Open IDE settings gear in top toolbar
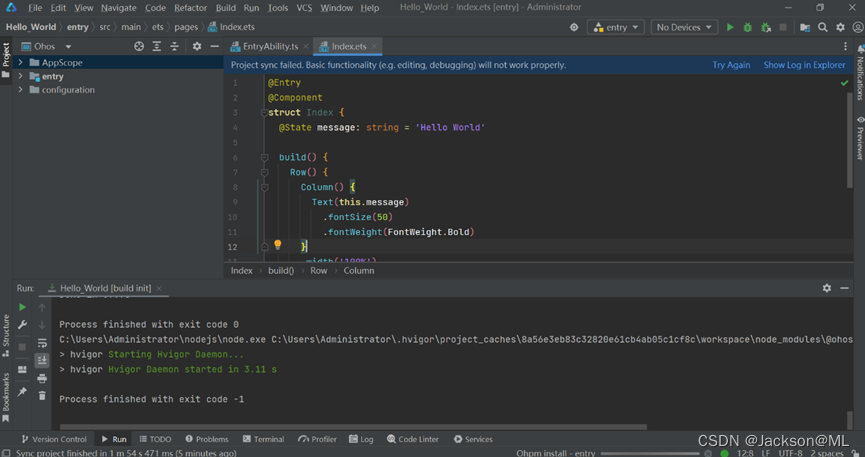The height and width of the screenshot is (457, 865). [840, 27]
